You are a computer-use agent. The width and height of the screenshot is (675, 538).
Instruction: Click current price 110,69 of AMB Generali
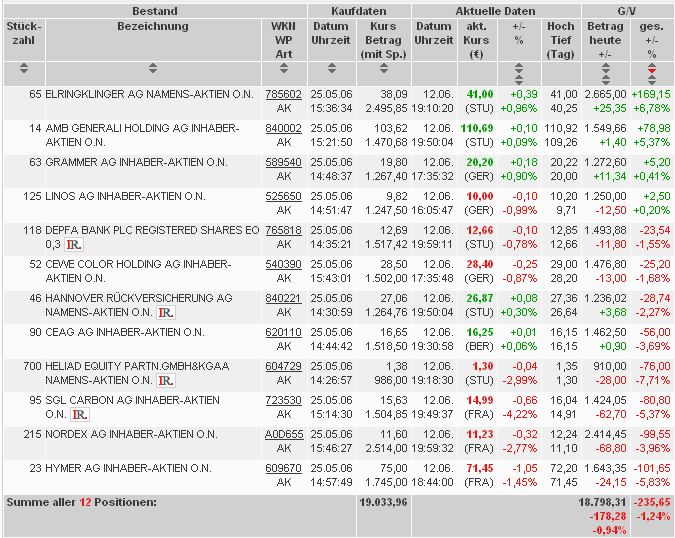pyautogui.click(x=477, y=128)
